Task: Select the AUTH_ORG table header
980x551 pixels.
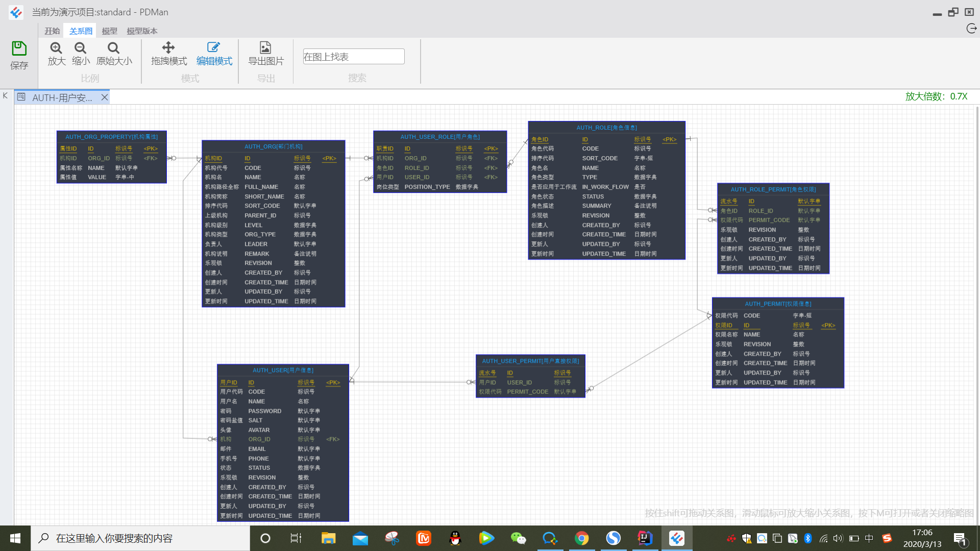Action: (x=273, y=146)
